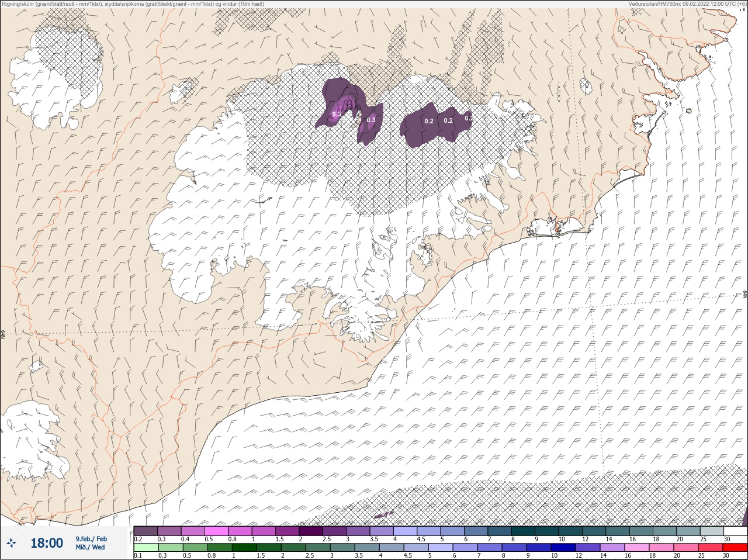
Task: Select white 30 swatch in snow scale
Action: point(736,531)
